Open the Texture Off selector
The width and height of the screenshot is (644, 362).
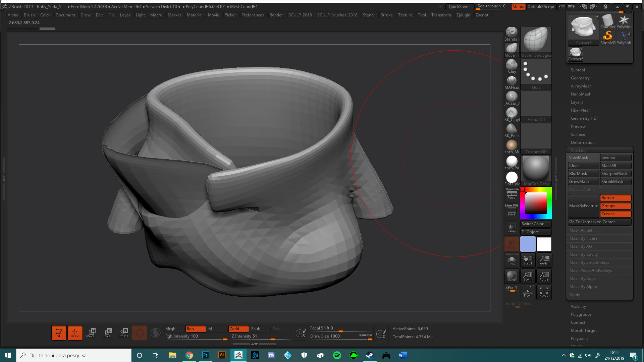[536, 139]
